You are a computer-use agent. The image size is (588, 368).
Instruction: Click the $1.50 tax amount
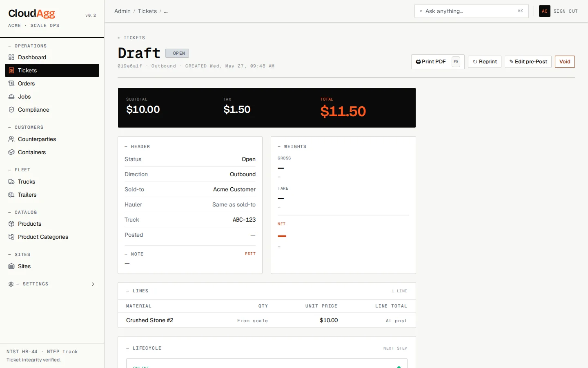[237, 110]
